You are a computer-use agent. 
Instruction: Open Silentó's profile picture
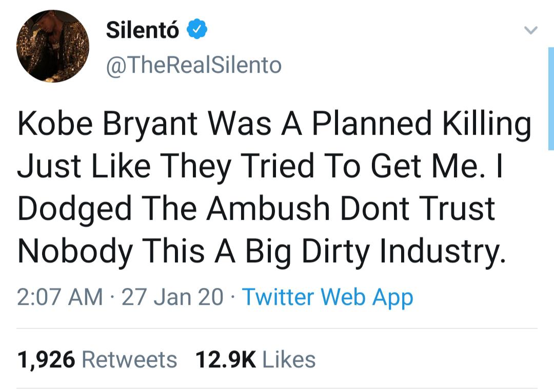pos(53,46)
